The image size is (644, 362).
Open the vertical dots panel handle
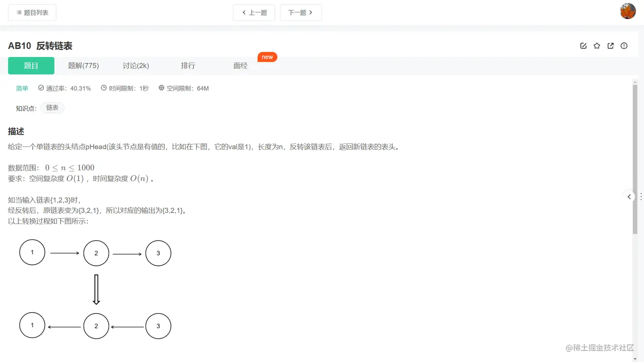tap(641, 197)
